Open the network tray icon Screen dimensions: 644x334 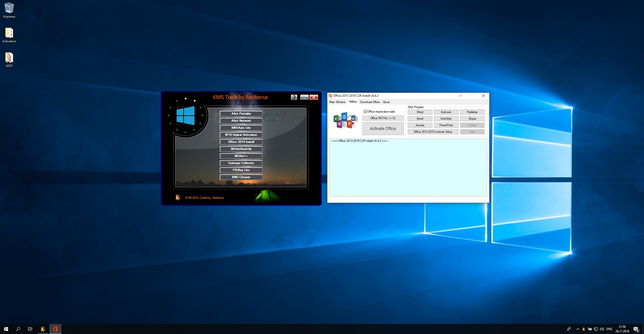(x=596, y=329)
